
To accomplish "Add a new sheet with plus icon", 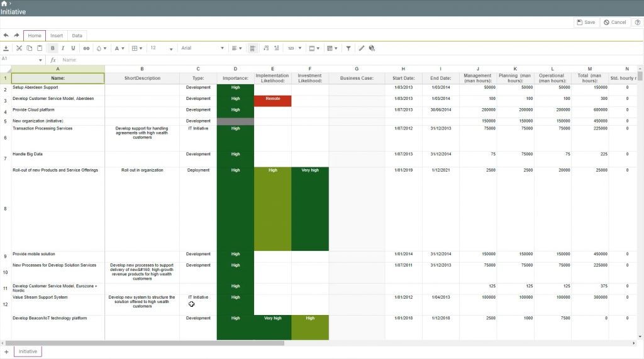I will (6, 351).
